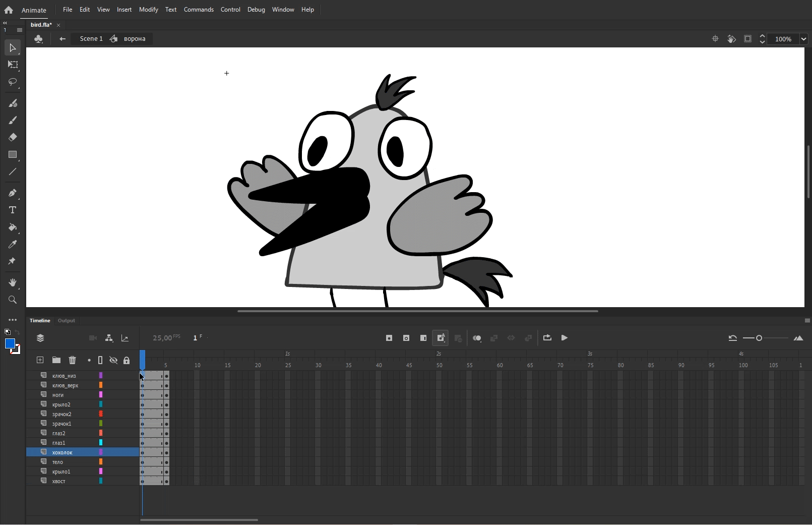Open the layer depth panel
The width and height of the screenshot is (812, 525).
point(125,338)
